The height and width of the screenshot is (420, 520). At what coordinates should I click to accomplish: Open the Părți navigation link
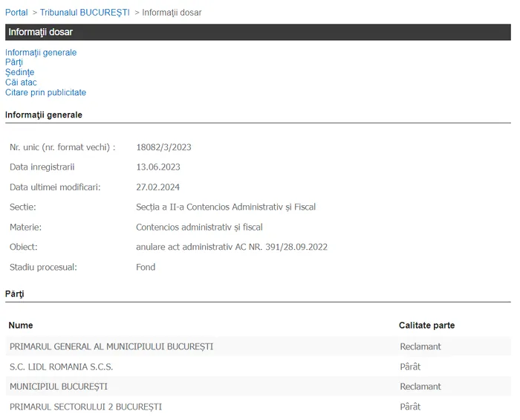(x=14, y=62)
